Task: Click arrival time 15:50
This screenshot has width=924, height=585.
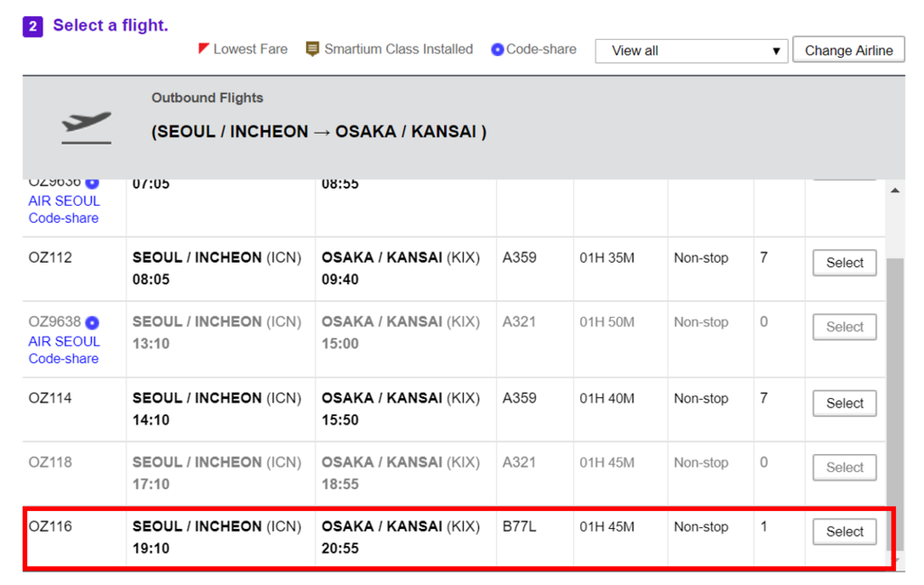Action: click(340, 420)
